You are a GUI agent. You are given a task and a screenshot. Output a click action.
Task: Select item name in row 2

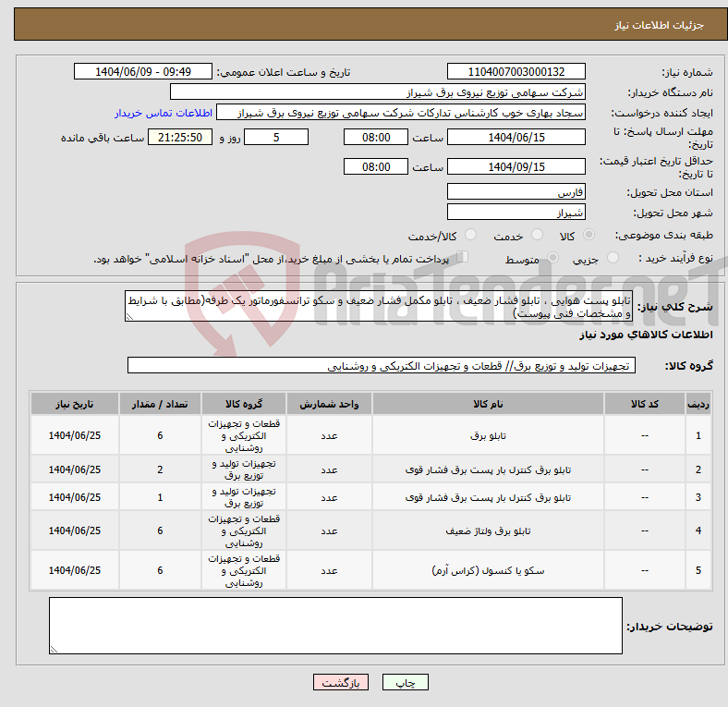[488, 469]
